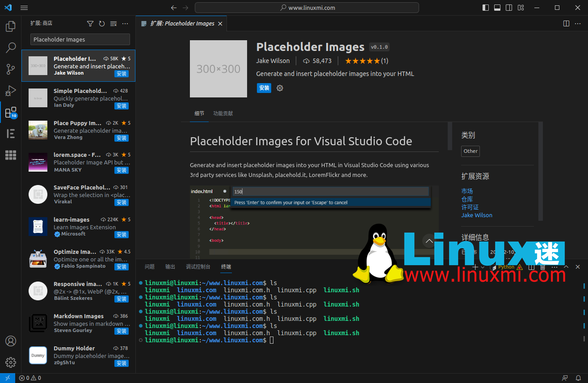Click extension readme vertical scrollbar

(x=449, y=136)
